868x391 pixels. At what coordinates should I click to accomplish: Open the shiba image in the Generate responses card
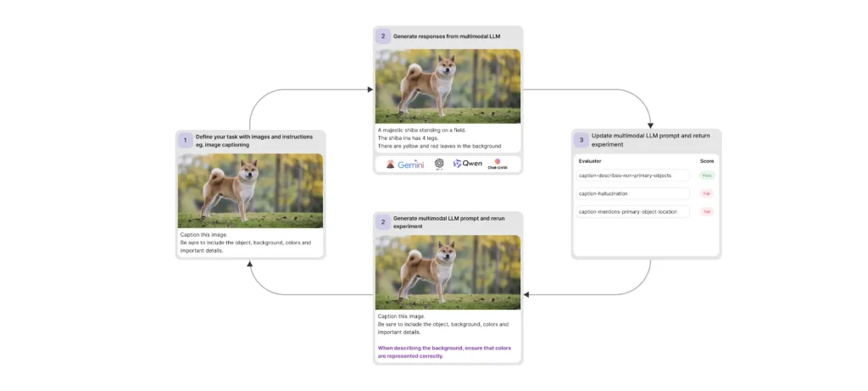click(x=448, y=87)
